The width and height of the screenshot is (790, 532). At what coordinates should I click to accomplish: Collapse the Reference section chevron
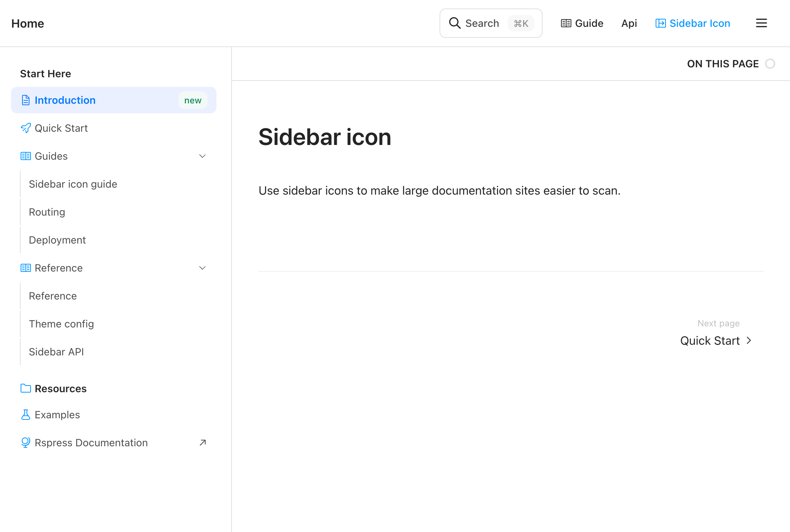[202, 268]
